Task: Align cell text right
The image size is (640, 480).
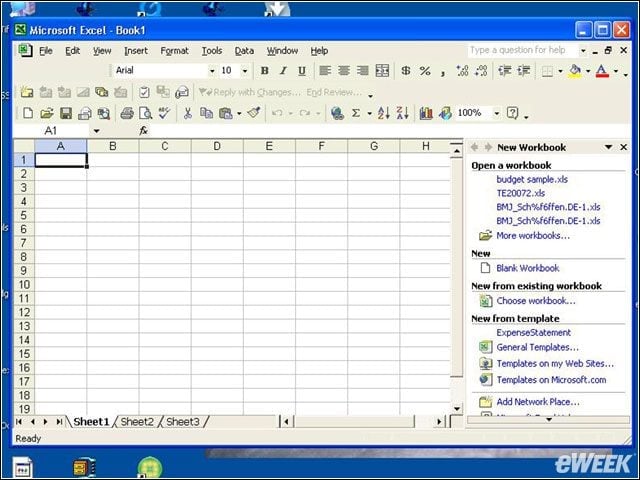Action: 362,71
